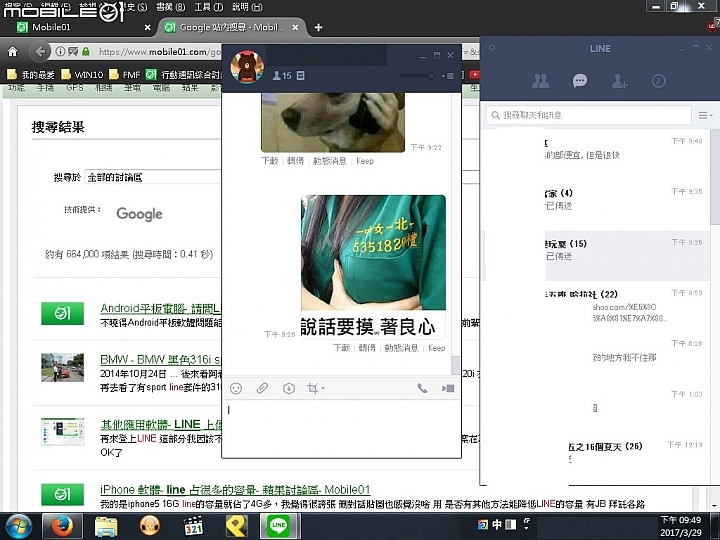Open the file explorer taskbar icon
The image size is (720, 540).
tap(106, 527)
